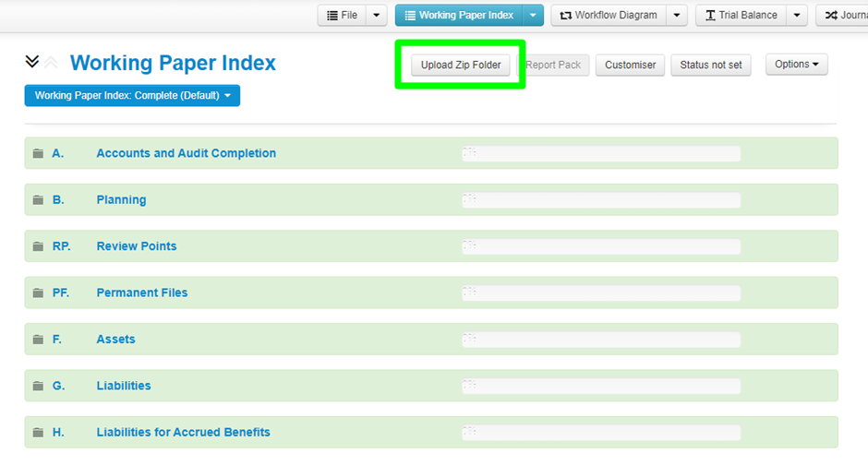Click the Upload Zip Folder button
Screen dimensions: 868x465
(461, 66)
